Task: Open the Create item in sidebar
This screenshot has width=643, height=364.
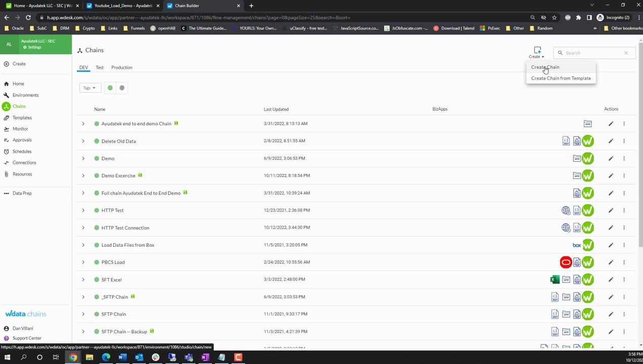Action: click(x=15, y=64)
